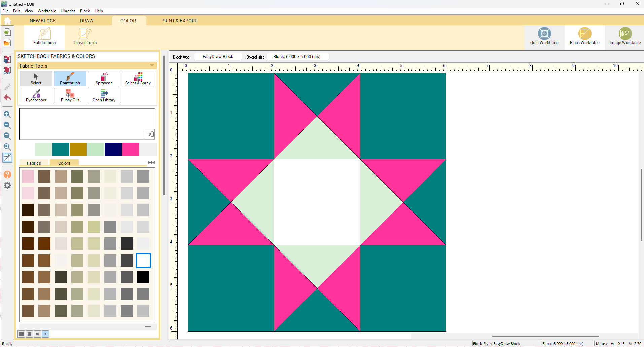Select the hot pink swatch in the palette
The image size is (644, 347).
[131, 149]
